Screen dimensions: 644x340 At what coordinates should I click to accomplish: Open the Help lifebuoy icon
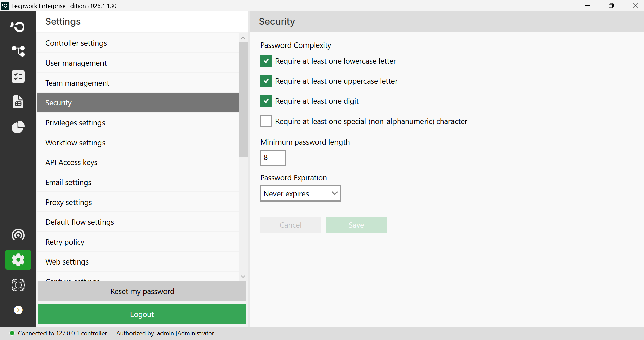(x=18, y=285)
